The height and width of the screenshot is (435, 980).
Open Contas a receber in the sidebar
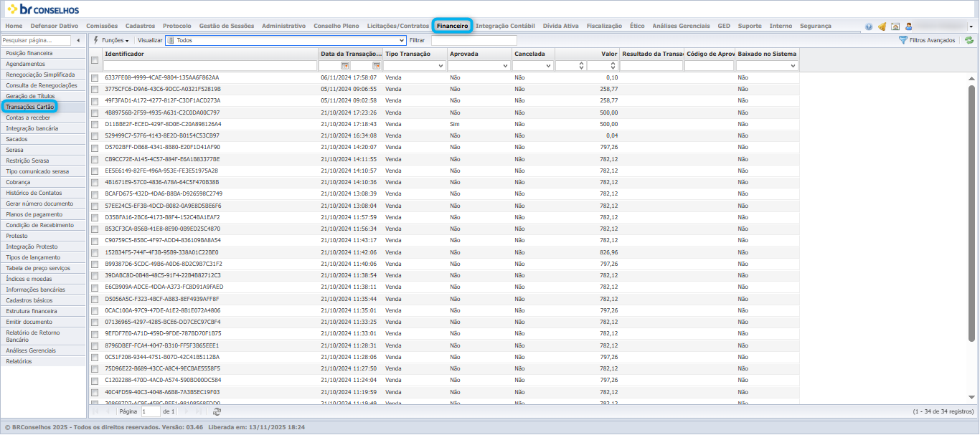(43, 118)
